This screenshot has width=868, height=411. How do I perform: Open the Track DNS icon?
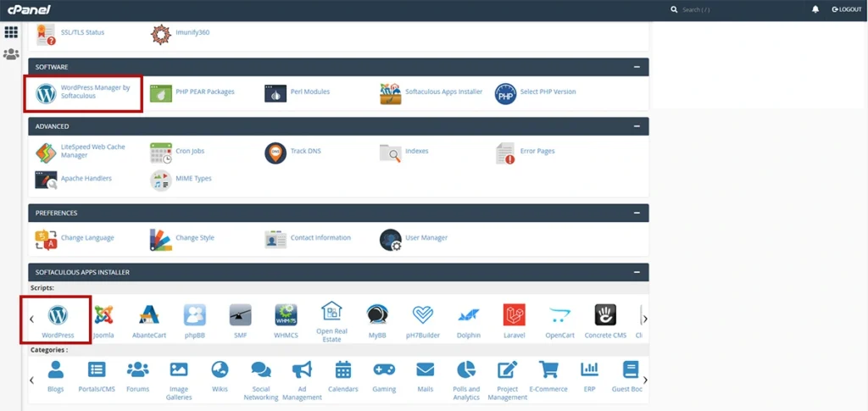(275, 153)
